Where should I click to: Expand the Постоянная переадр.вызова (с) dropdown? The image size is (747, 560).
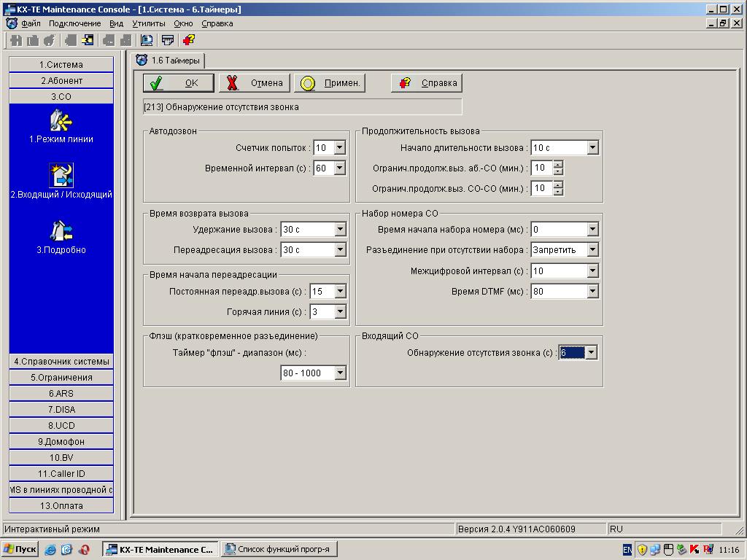coord(340,292)
